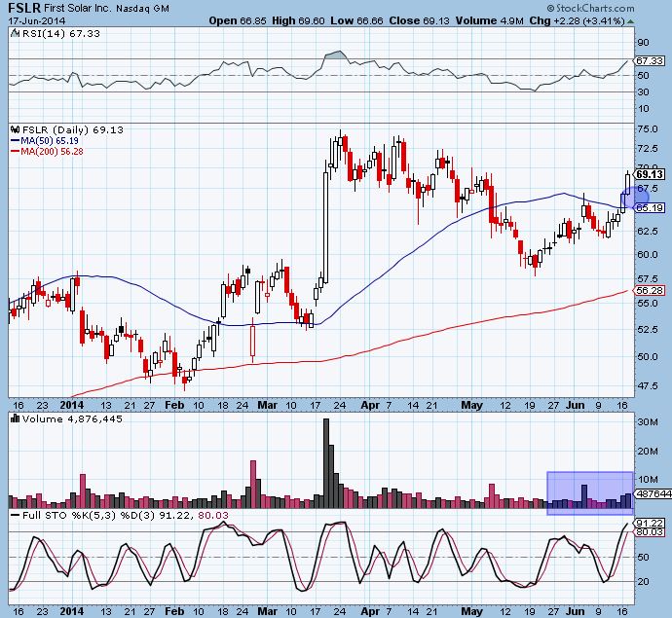This screenshot has width=672, height=618.
Task: Click the Low 66.66 value
Action: click(x=356, y=20)
